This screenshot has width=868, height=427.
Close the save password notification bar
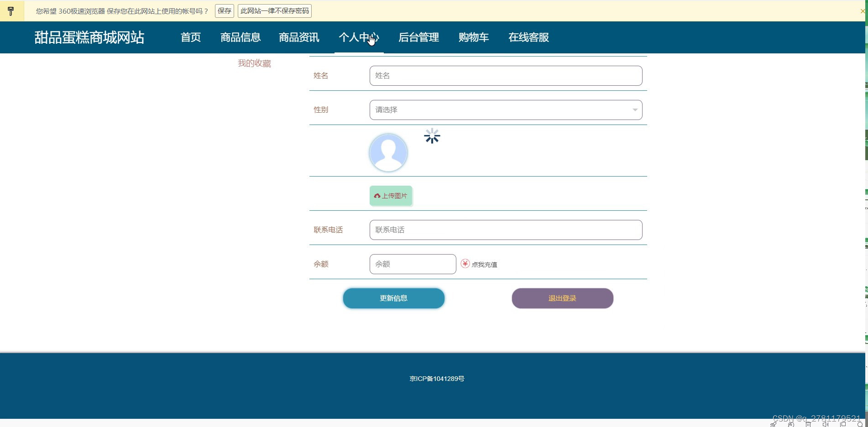tap(862, 11)
